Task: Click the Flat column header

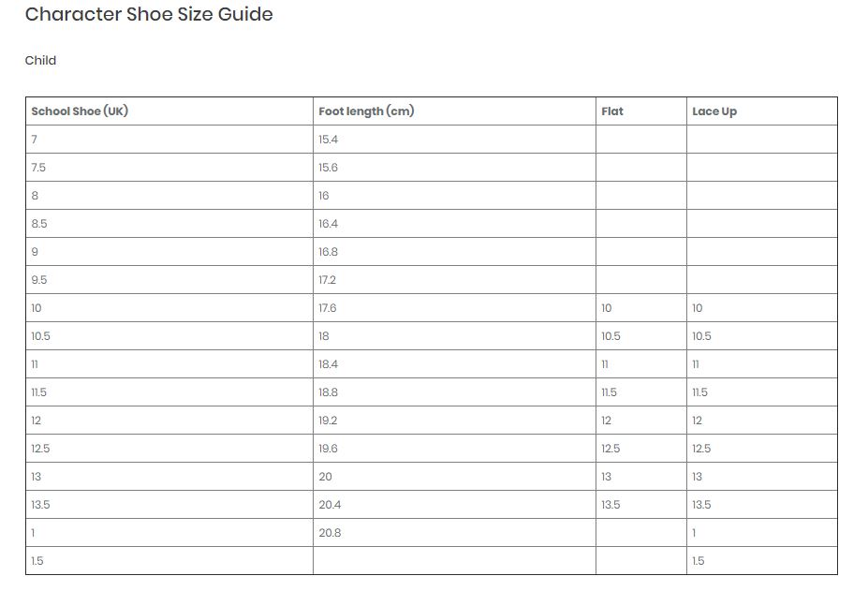Action: coord(641,111)
